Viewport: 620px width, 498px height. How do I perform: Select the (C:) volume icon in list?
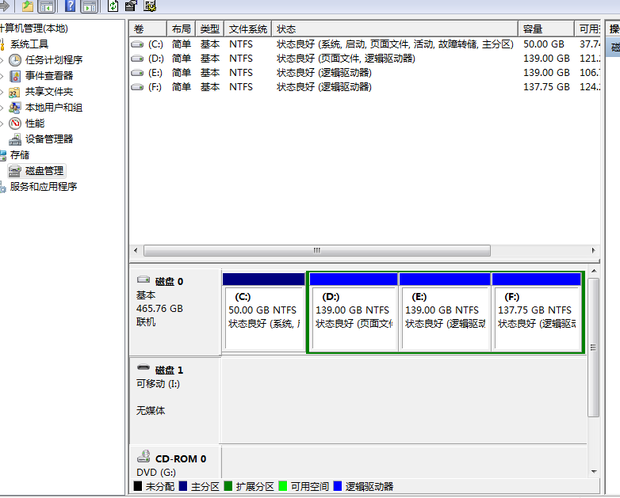tap(138, 45)
